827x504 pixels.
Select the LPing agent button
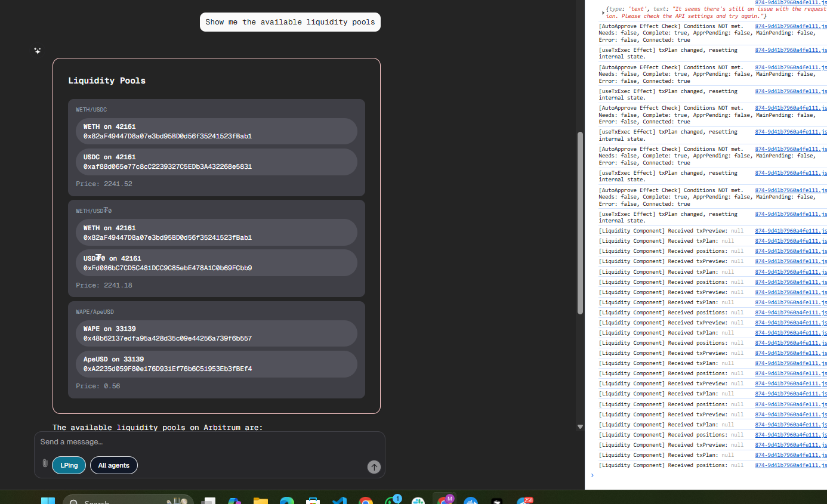point(69,465)
